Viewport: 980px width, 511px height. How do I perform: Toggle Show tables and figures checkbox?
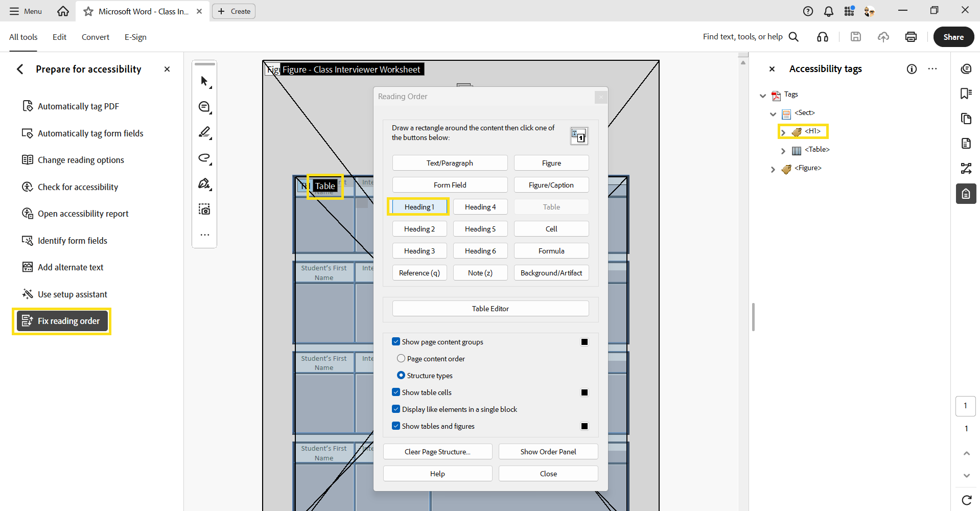tap(396, 426)
